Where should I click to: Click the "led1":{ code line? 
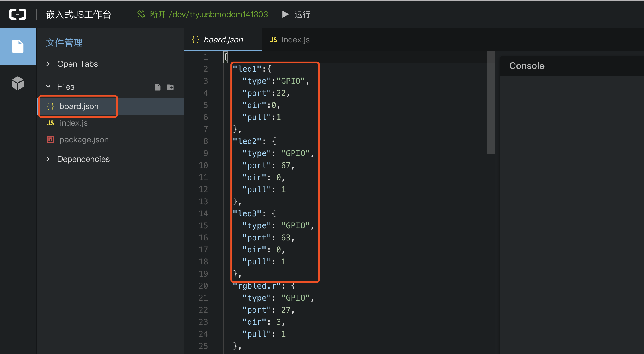tap(252, 69)
